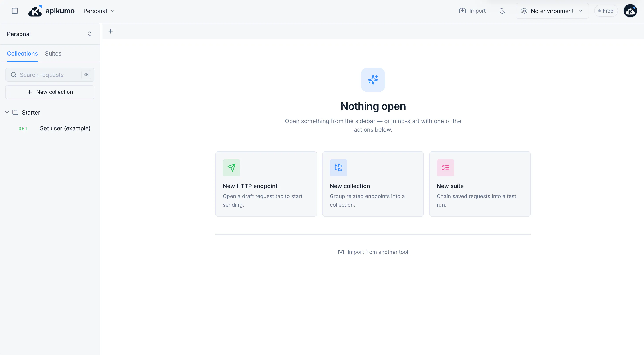Click the New collection sidebar button
This screenshot has width=644, height=355.
click(x=50, y=92)
